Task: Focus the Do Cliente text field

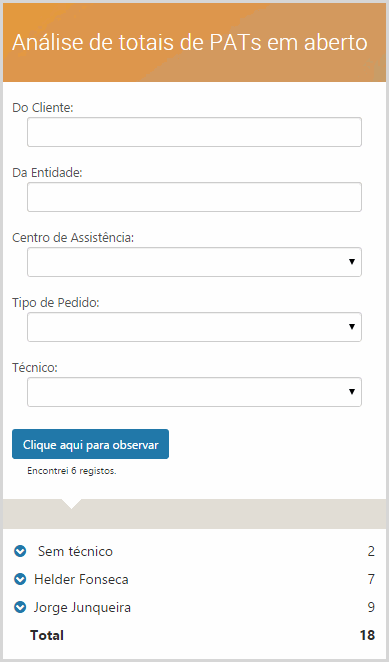Action: pos(194,132)
